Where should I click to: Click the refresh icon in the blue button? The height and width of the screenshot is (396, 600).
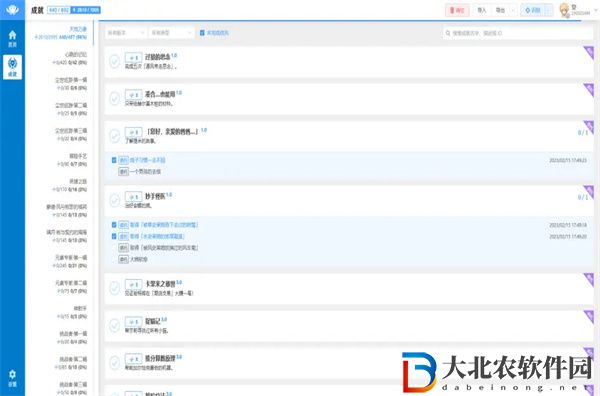pyautogui.click(x=528, y=10)
